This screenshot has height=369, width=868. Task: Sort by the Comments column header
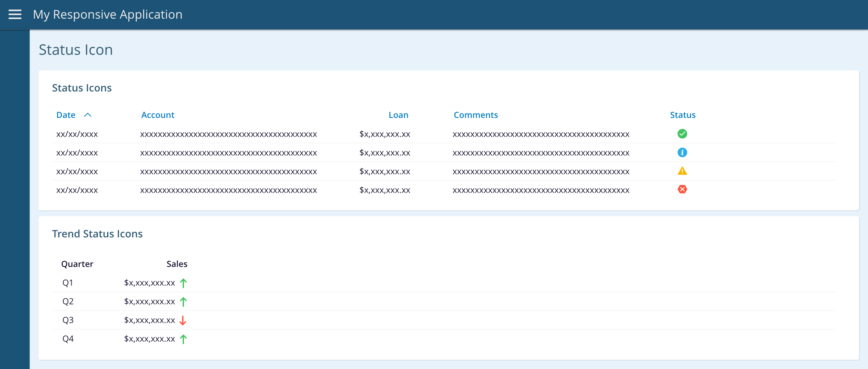475,115
